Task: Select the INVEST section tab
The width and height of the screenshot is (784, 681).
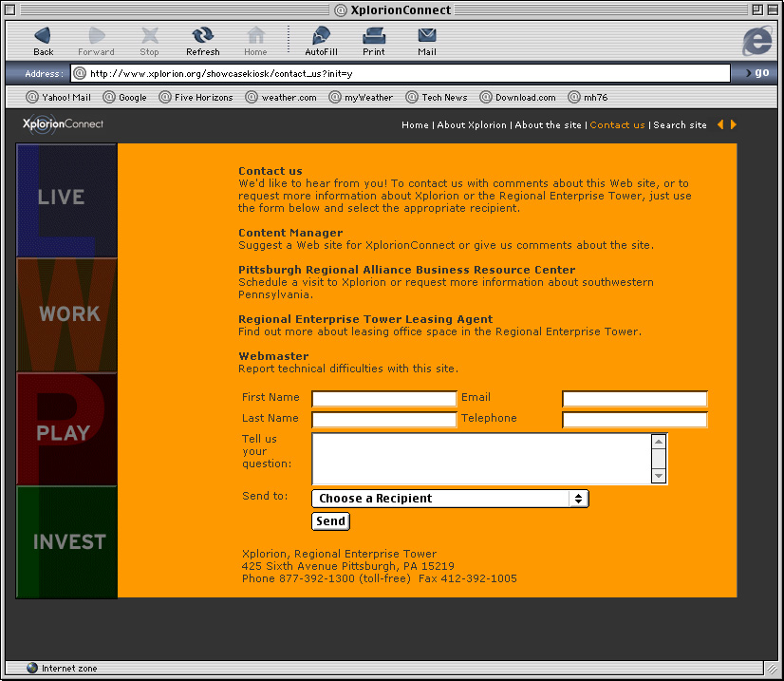Action: (66, 542)
